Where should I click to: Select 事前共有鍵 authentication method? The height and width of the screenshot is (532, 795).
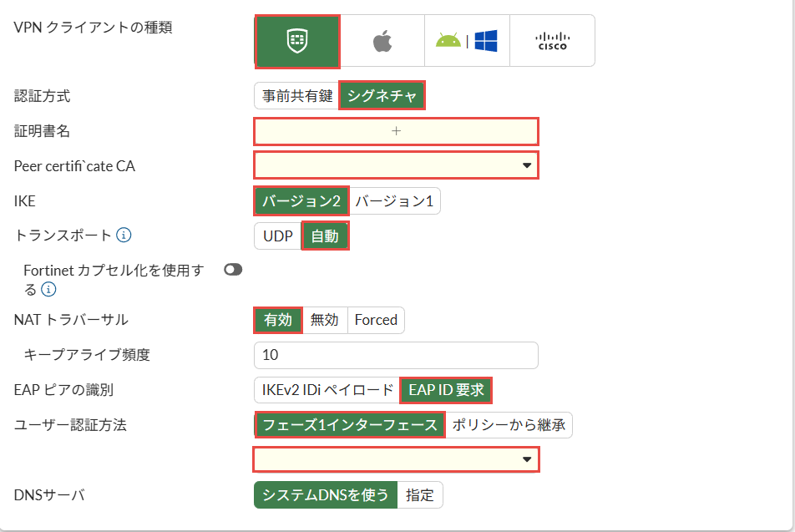point(297,96)
